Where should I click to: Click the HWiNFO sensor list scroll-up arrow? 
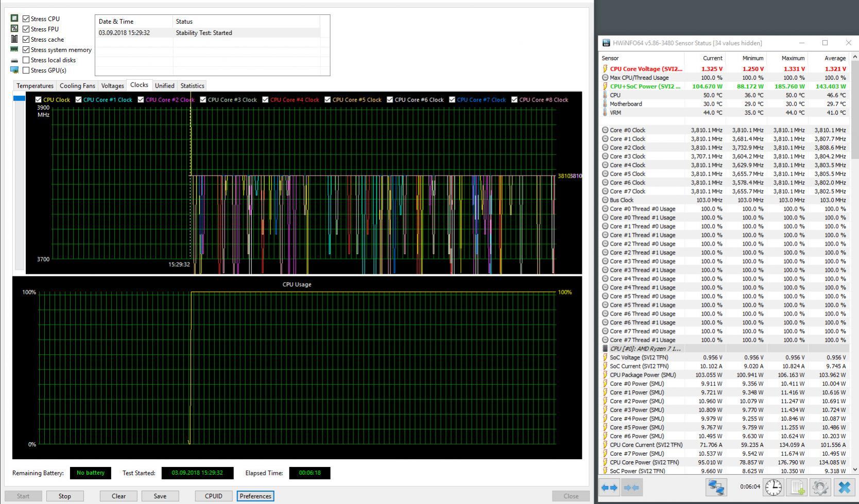pos(854,56)
